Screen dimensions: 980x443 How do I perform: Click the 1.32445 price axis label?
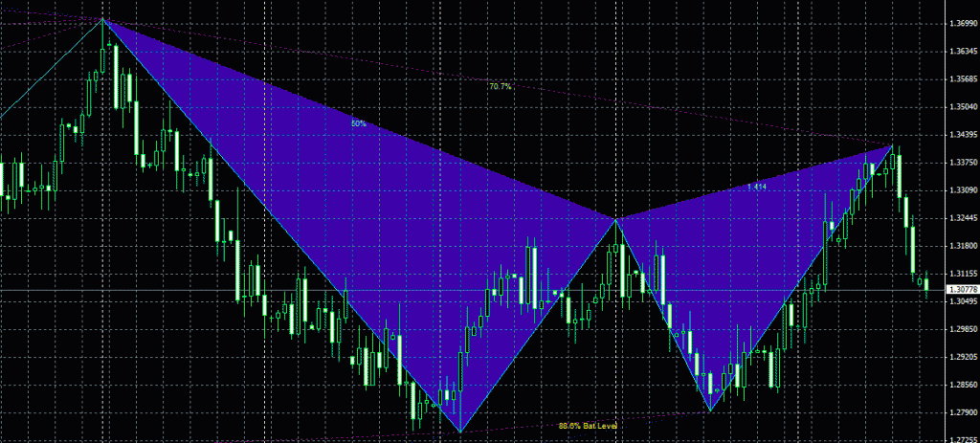click(x=963, y=218)
